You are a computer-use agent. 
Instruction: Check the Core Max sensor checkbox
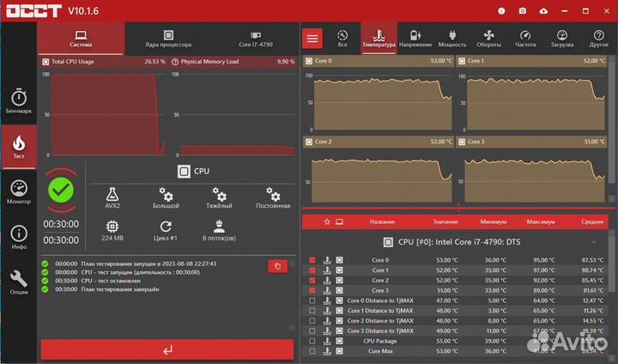click(312, 351)
